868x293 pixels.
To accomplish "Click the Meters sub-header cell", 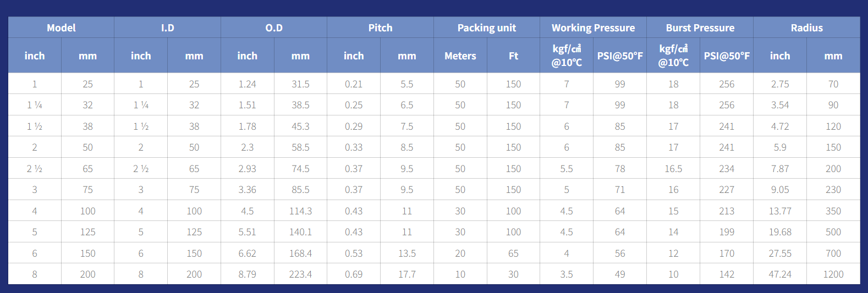I will pos(460,56).
